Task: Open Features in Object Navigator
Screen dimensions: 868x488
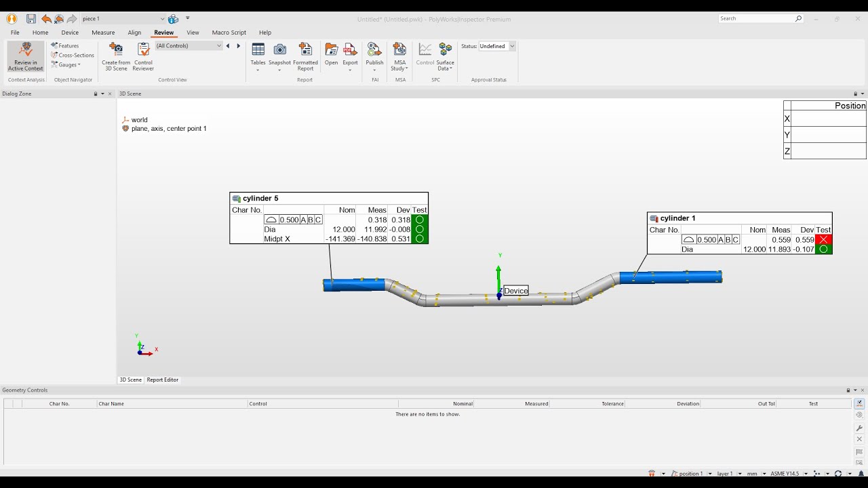Action: pyautogui.click(x=65, y=45)
